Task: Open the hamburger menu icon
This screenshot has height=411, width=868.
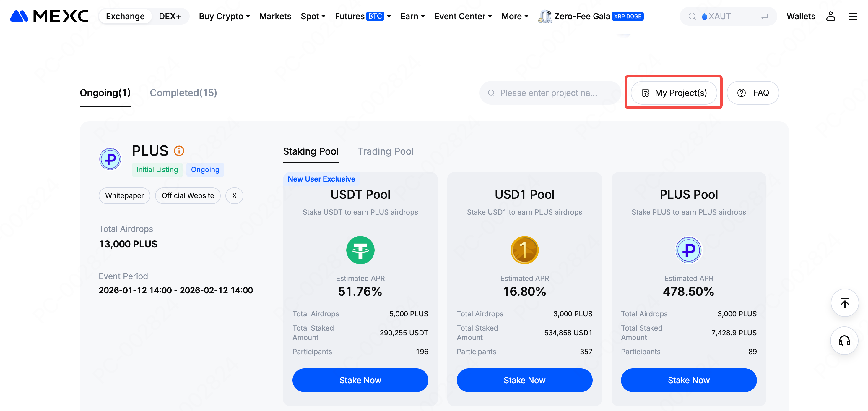Action: [852, 16]
